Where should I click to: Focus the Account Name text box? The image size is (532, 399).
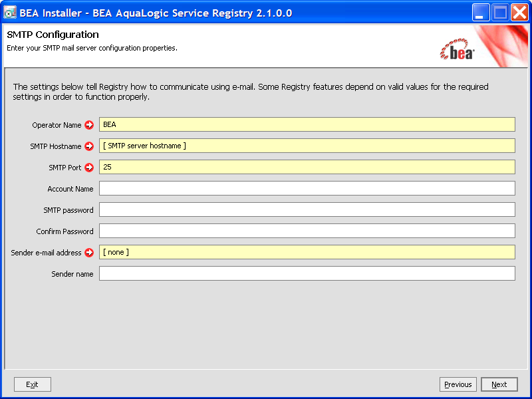[x=307, y=188]
